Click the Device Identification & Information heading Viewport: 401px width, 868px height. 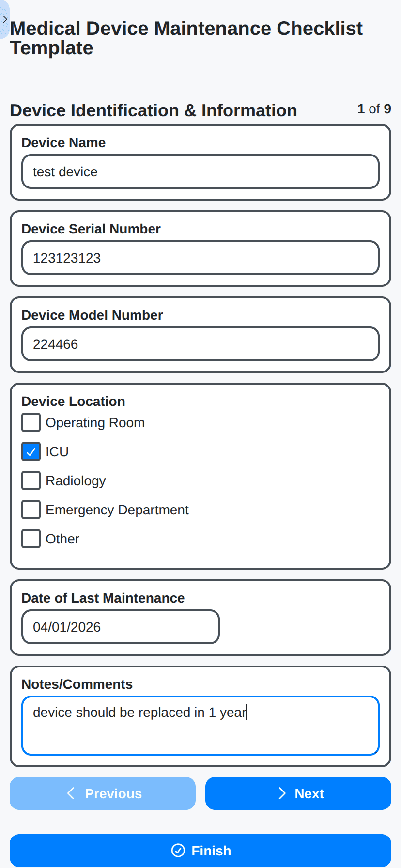[x=153, y=110]
